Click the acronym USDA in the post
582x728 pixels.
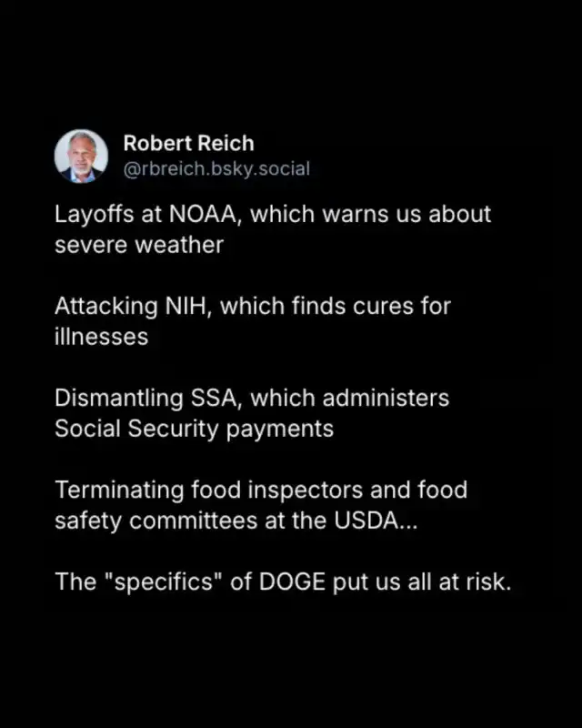(366, 521)
